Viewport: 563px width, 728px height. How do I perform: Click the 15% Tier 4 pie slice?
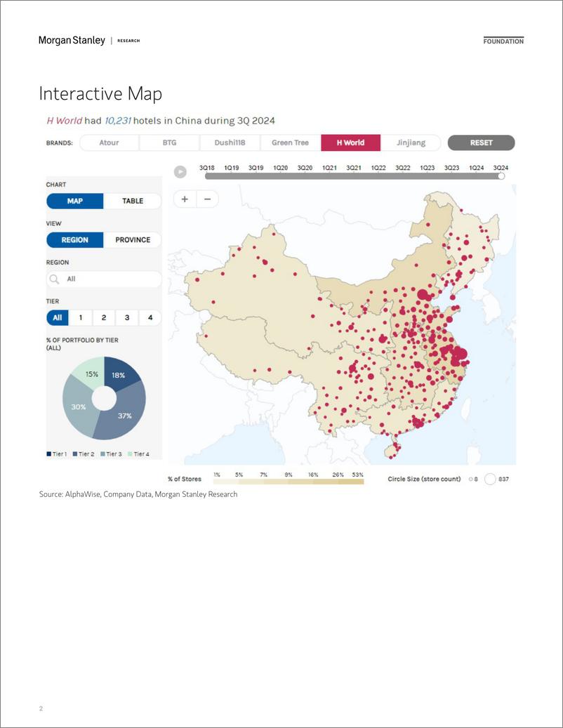point(91,374)
